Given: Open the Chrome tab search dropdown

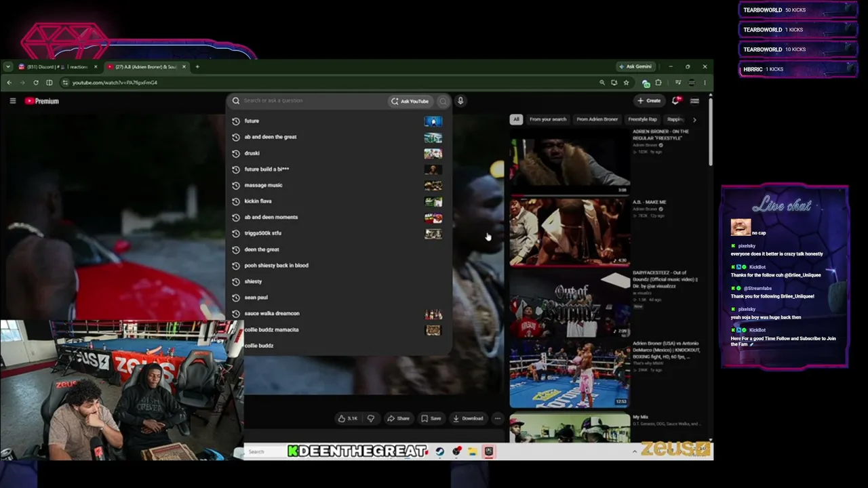Looking at the screenshot, I should tap(8, 66).
